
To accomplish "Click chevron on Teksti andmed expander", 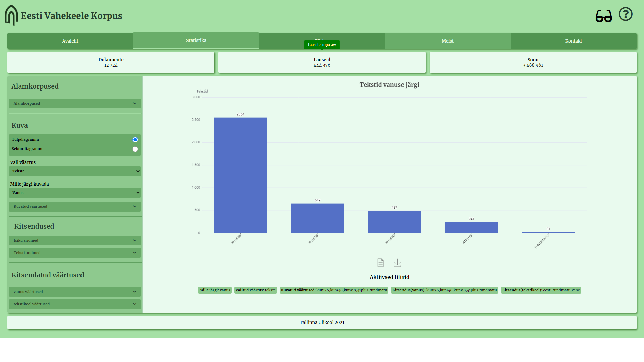I will pyautogui.click(x=135, y=253).
